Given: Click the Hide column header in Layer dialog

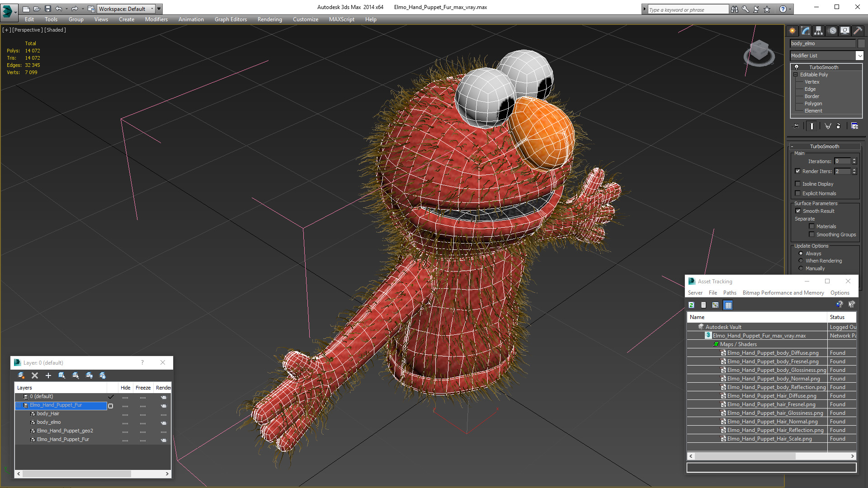Looking at the screenshot, I should pyautogui.click(x=125, y=388).
